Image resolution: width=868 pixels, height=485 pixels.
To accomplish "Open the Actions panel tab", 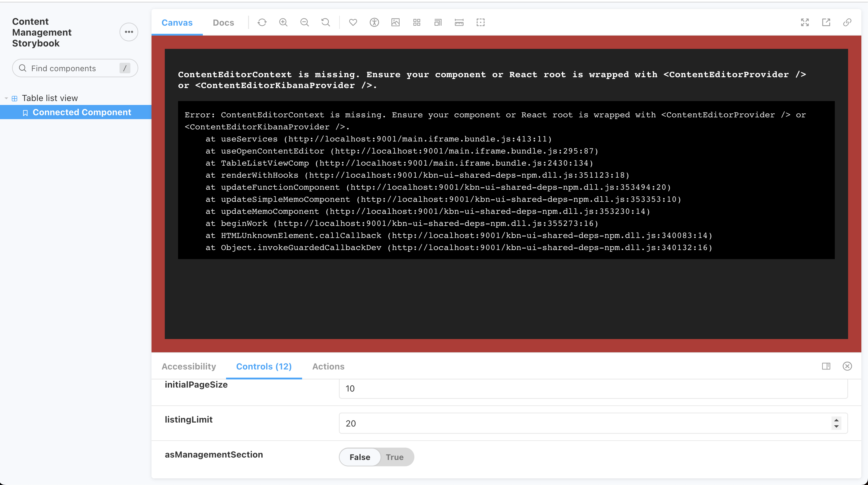I will pos(328,366).
